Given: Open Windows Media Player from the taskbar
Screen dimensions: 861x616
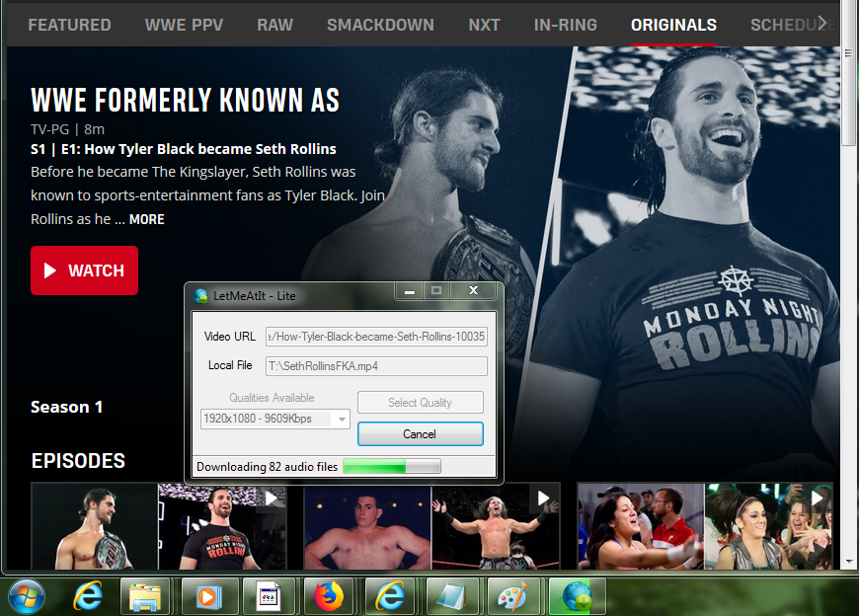Looking at the screenshot, I should (207, 596).
